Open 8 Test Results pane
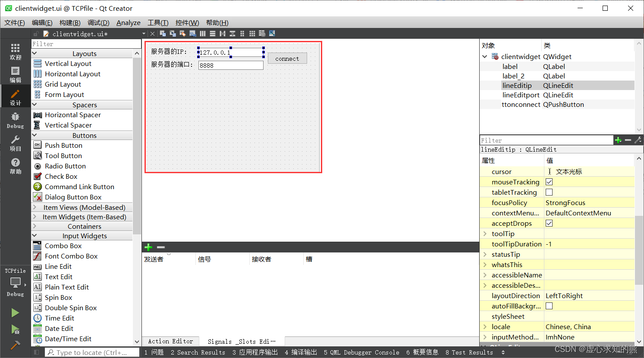This screenshot has width=644, height=358. [469, 352]
